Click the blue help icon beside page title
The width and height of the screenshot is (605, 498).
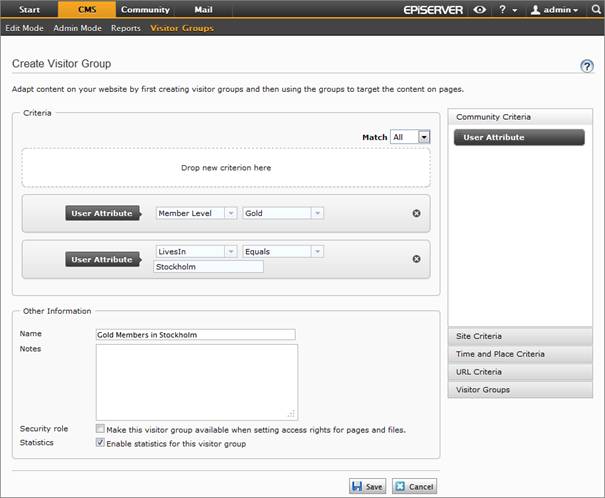pyautogui.click(x=587, y=66)
